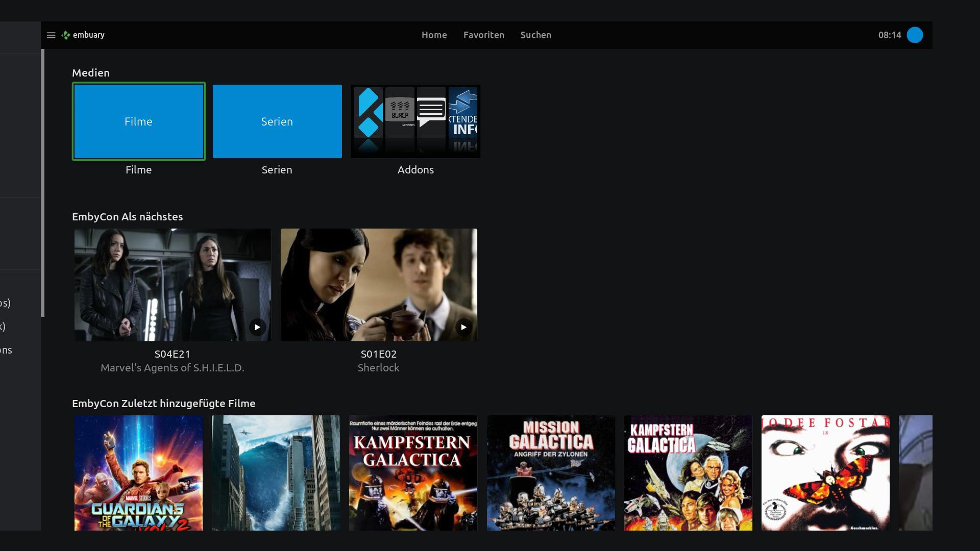
Task: Click the embuary logo
Action: (83, 35)
